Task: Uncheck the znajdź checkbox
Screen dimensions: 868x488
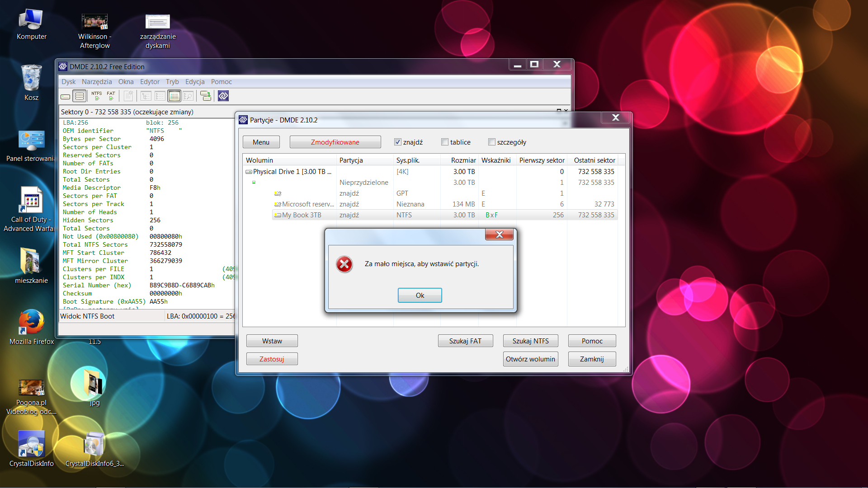Action: pos(398,142)
